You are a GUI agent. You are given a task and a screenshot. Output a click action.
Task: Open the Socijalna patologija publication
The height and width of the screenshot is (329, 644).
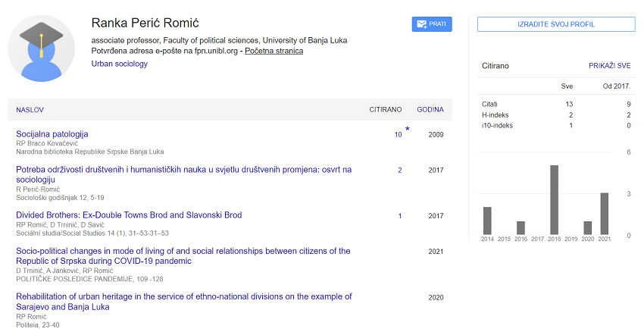[x=52, y=134]
